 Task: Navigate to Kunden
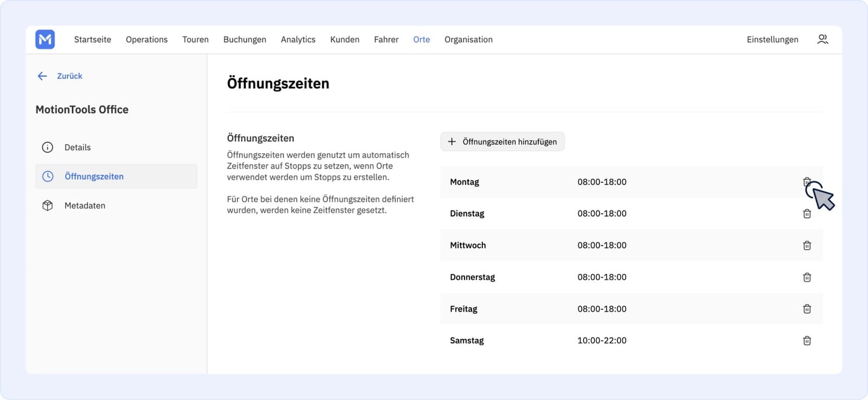pyautogui.click(x=345, y=39)
